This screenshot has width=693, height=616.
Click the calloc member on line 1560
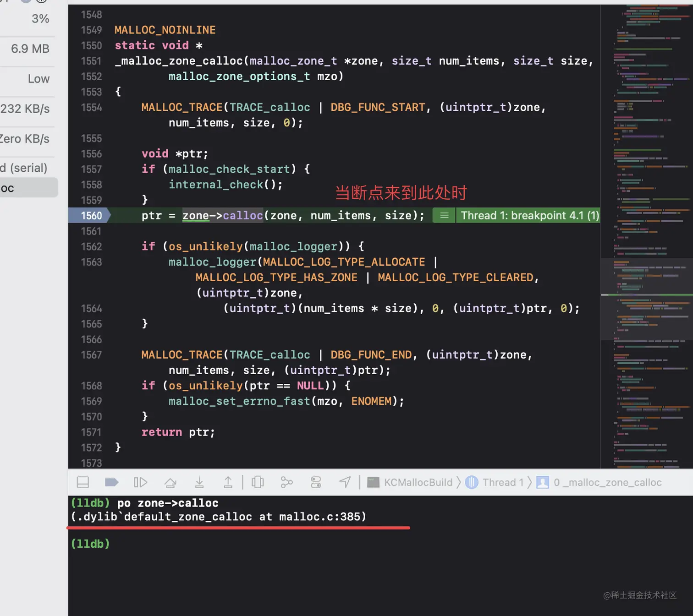click(x=243, y=216)
